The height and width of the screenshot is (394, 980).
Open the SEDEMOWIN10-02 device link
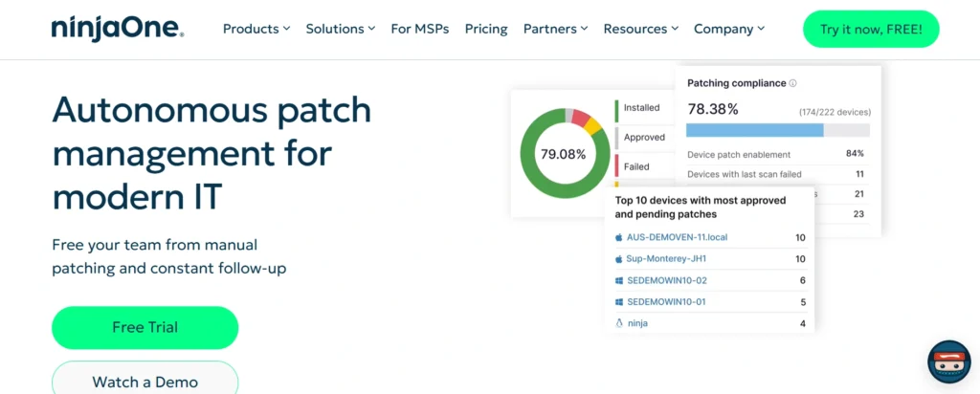667,280
